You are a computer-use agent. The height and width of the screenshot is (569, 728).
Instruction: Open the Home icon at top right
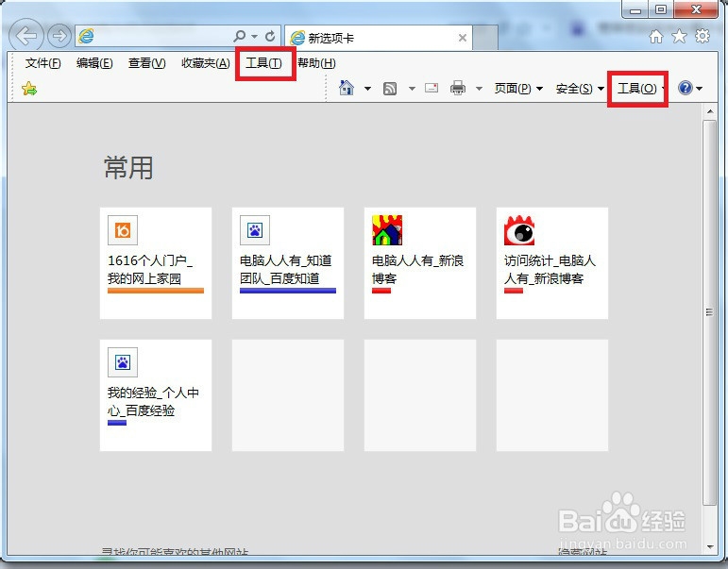click(655, 36)
